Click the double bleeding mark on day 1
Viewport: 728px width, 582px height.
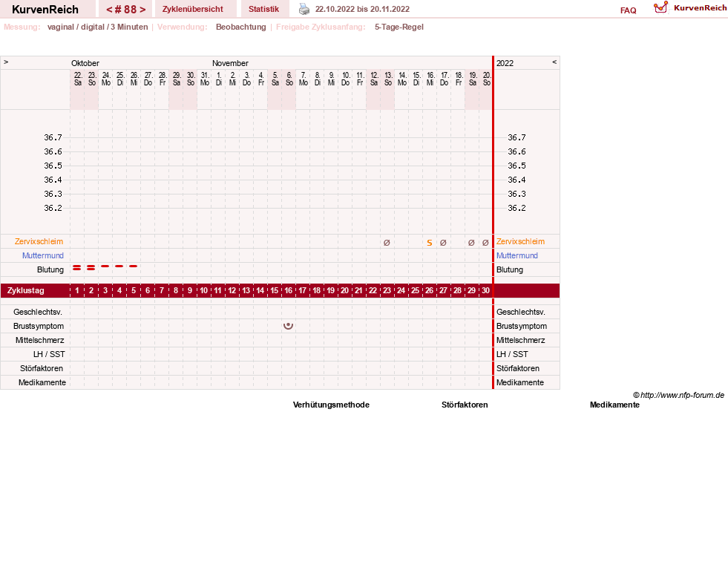click(x=77, y=267)
